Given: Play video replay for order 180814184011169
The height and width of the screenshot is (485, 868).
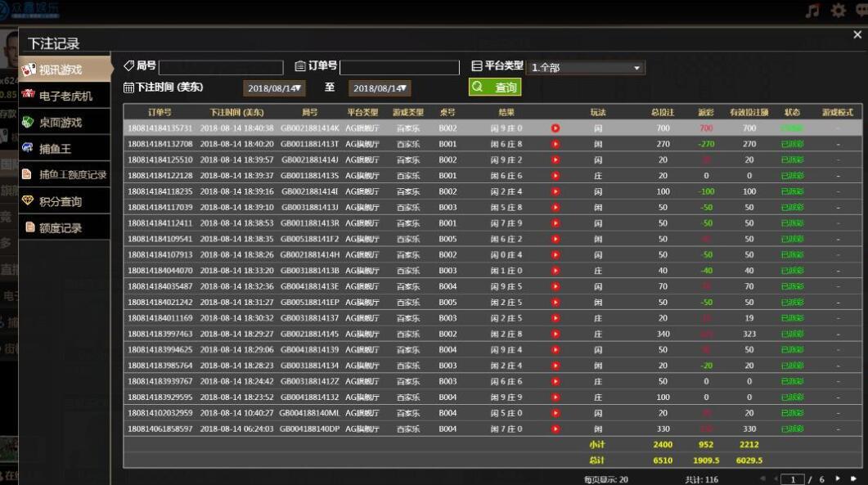Looking at the screenshot, I should click(x=555, y=318).
